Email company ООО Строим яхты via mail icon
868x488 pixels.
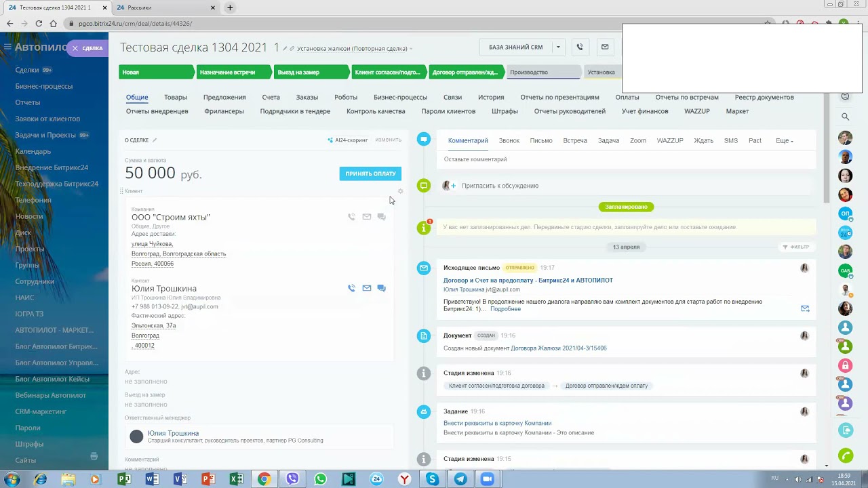coord(366,217)
